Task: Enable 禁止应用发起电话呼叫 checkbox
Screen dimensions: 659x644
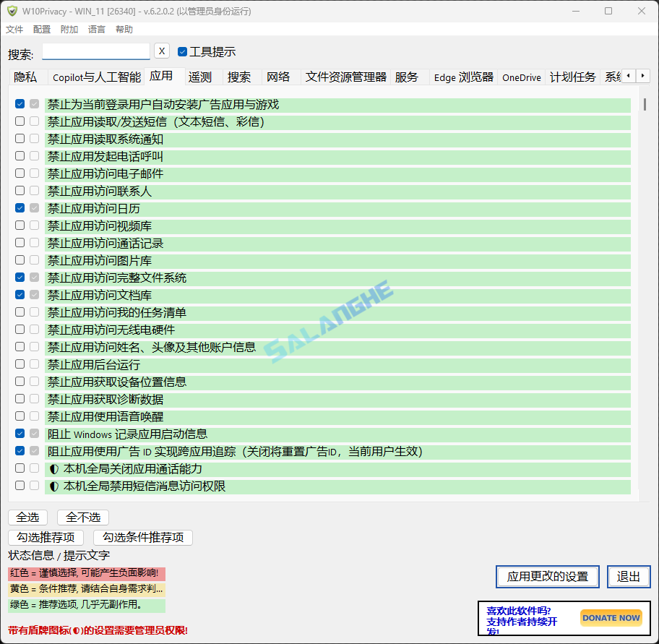Action: point(20,156)
